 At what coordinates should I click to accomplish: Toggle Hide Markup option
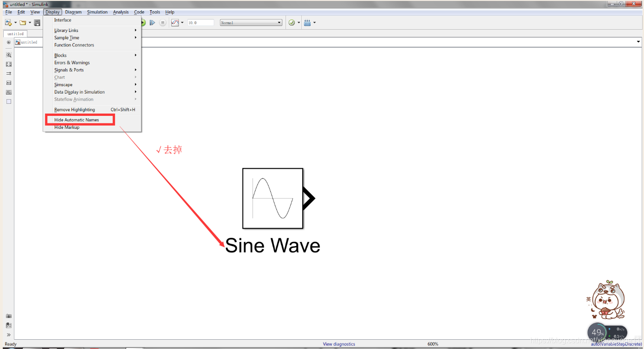click(x=92, y=127)
